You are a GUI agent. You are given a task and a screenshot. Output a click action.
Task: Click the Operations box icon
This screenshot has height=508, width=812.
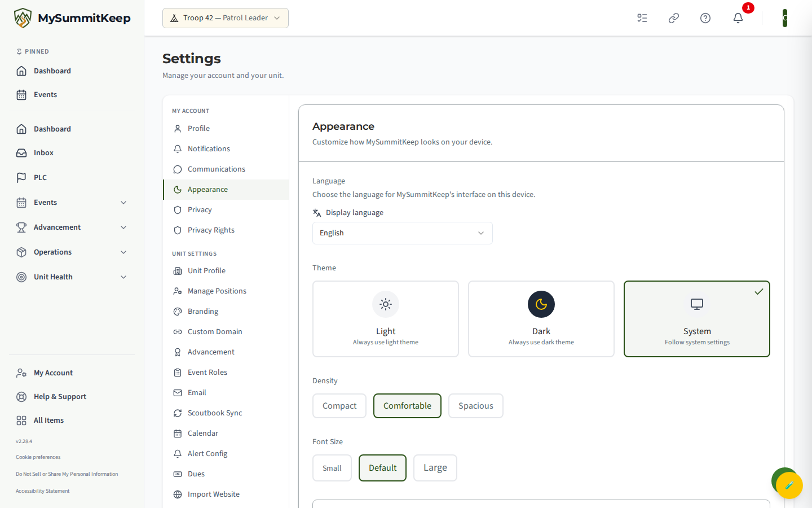tap(21, 252)
